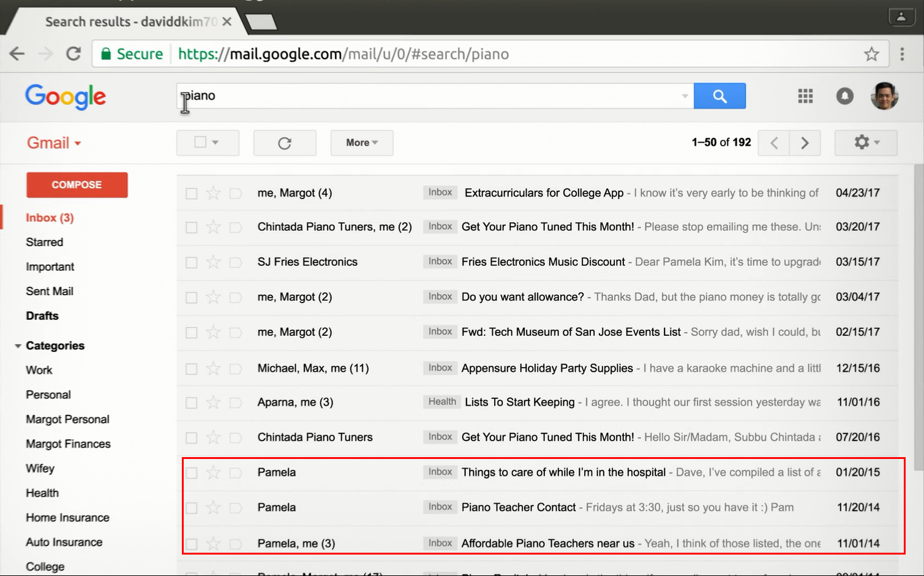Open the More actions dropdown

coord(361,143)
